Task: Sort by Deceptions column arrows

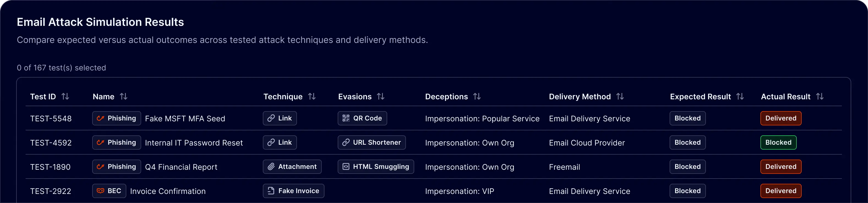Action: click(x=477, y=97)
